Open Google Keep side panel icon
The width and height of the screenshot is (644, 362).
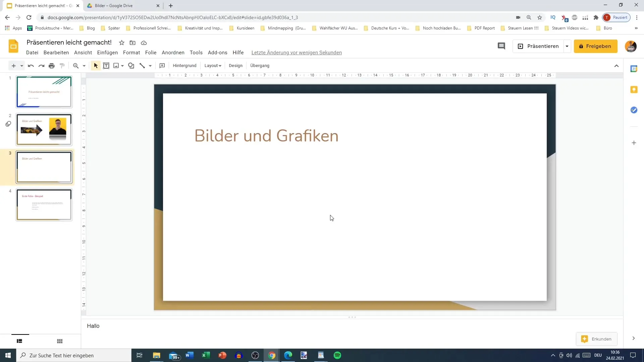click(x=634, y=89)
